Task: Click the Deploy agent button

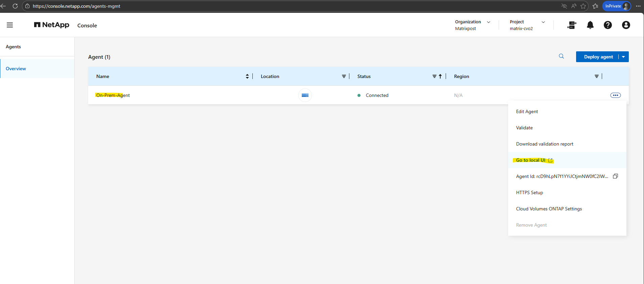Action: pyautogui.click(x=598, y=57)
